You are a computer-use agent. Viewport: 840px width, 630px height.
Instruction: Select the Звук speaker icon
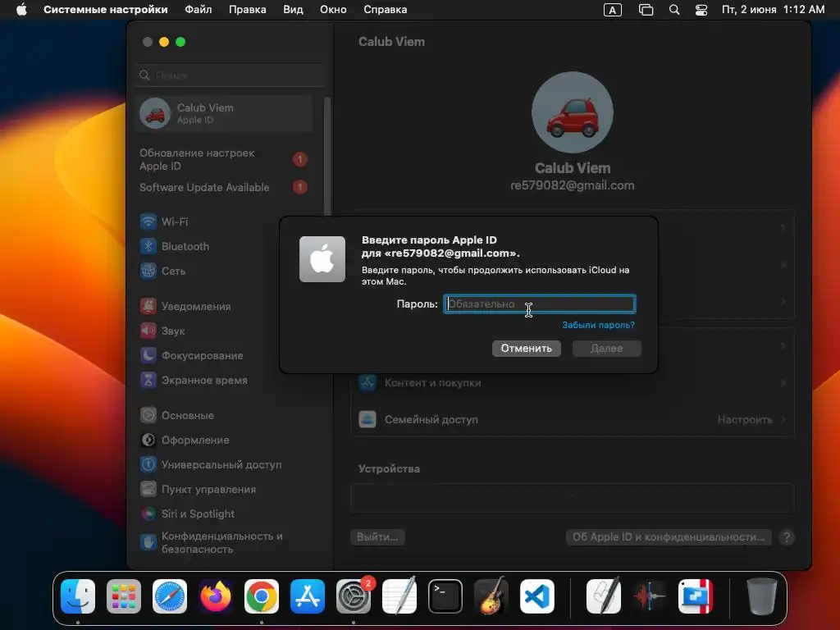click(148, 331)
